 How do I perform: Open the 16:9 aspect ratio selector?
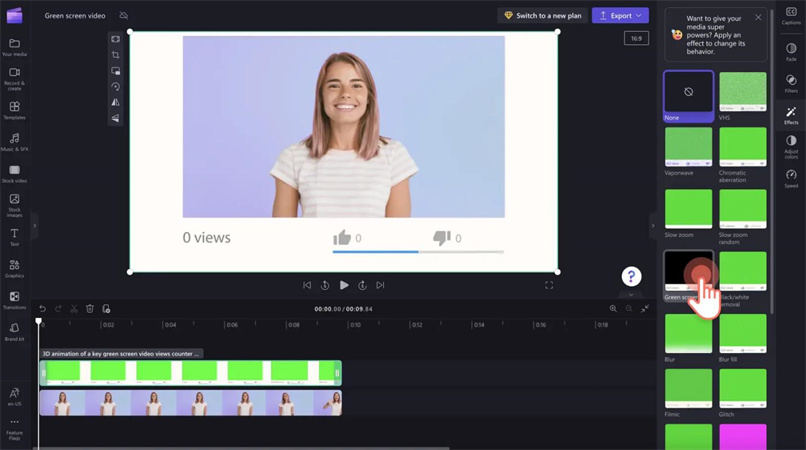tap(636, 38)
